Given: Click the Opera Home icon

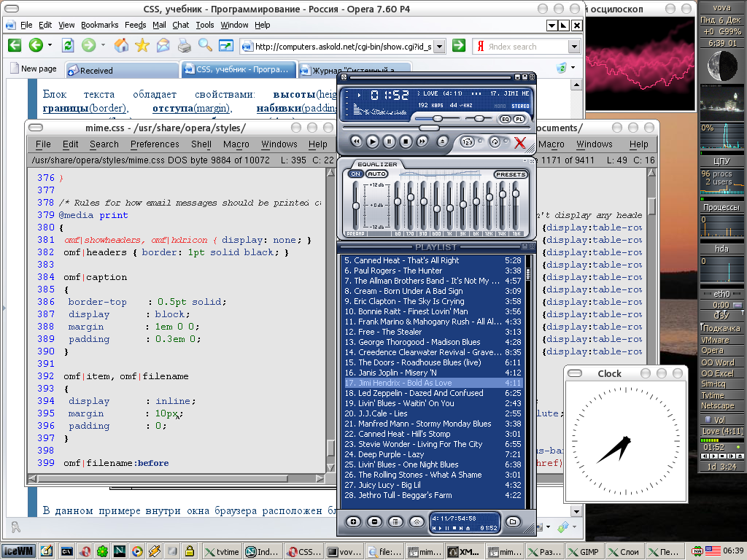Looking at the screenshot, I should point(121,46).
